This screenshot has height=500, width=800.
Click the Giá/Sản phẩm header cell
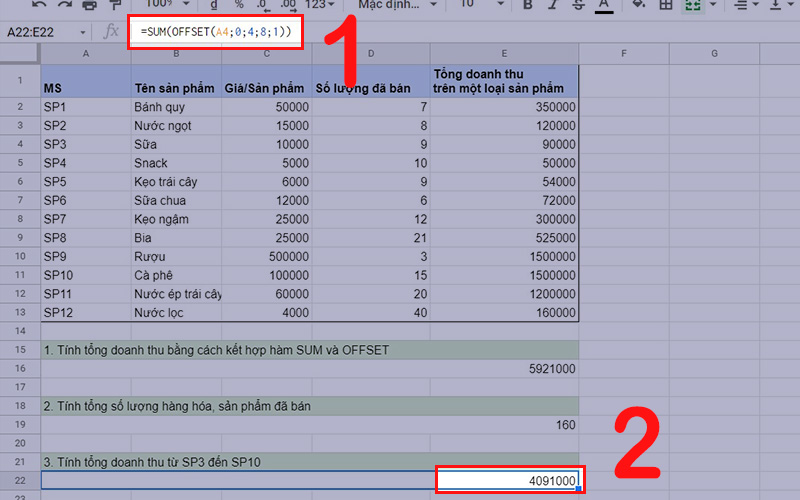click(x=266, y=81)
